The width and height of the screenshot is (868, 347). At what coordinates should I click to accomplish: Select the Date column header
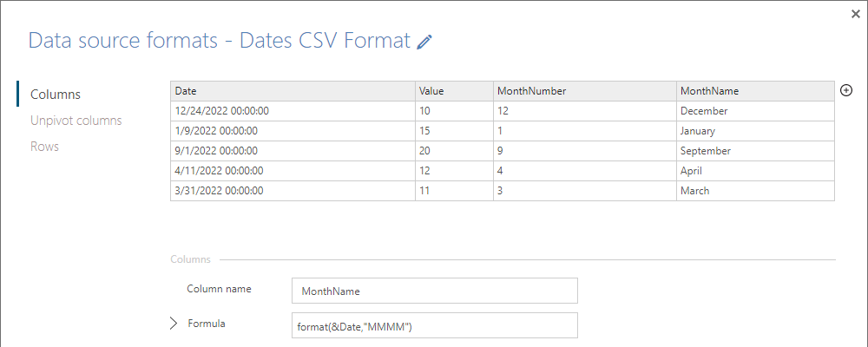click(293, 91)
